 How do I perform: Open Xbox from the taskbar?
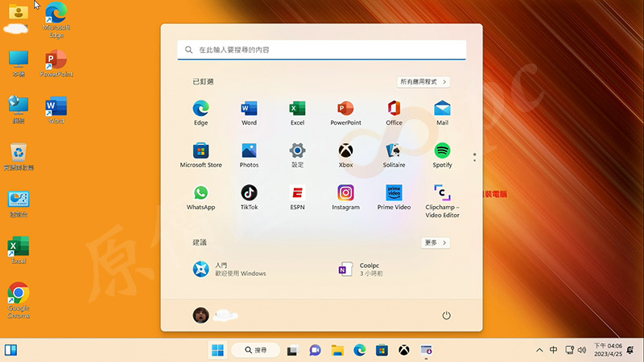(404, 350)
